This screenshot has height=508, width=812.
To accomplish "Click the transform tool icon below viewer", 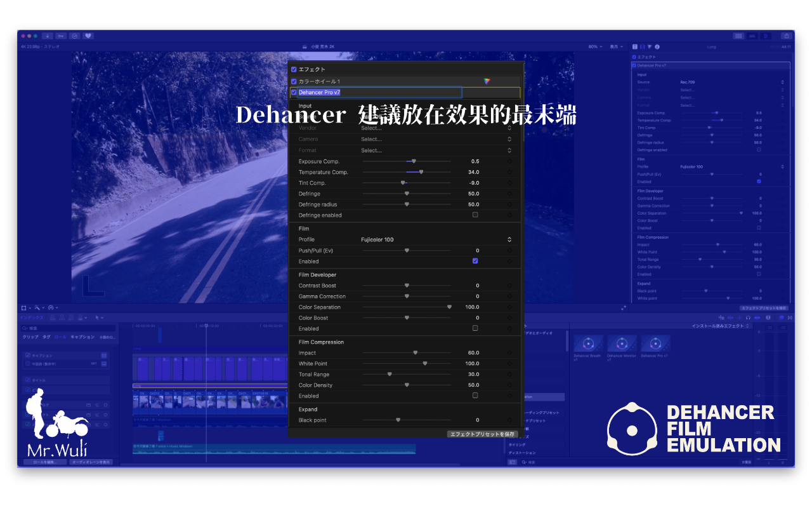I will (x=25, y=308).
